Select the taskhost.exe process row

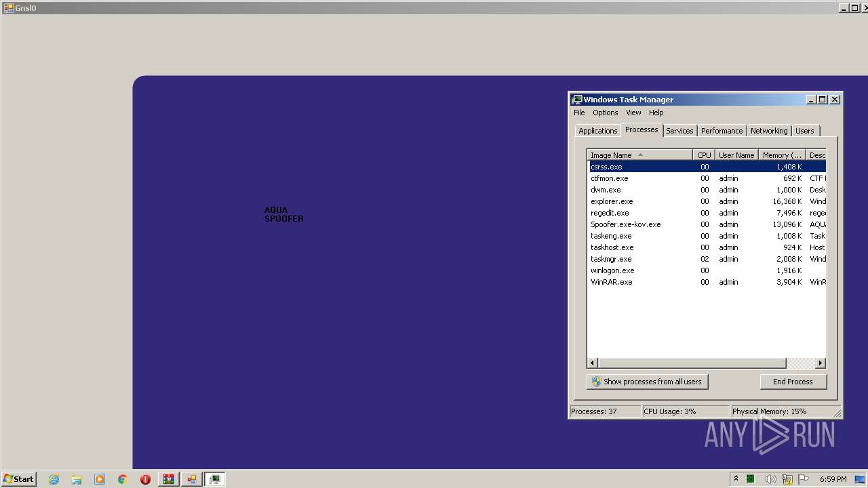(x=707, y=247)
